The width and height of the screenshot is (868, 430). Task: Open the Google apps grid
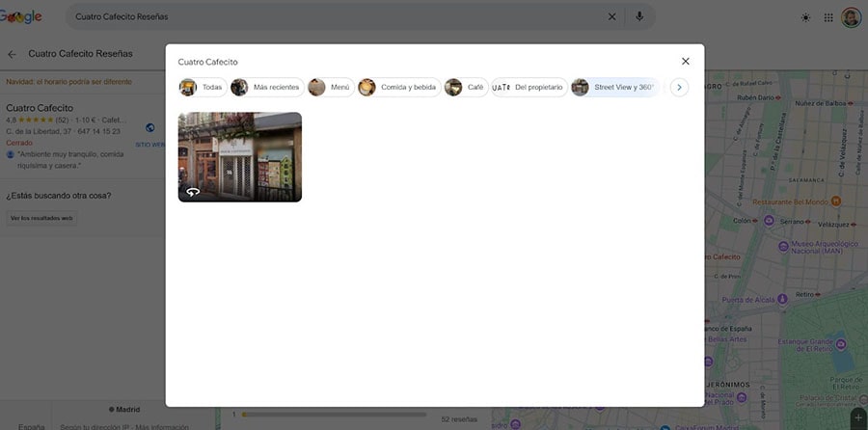tap(828, 17)
